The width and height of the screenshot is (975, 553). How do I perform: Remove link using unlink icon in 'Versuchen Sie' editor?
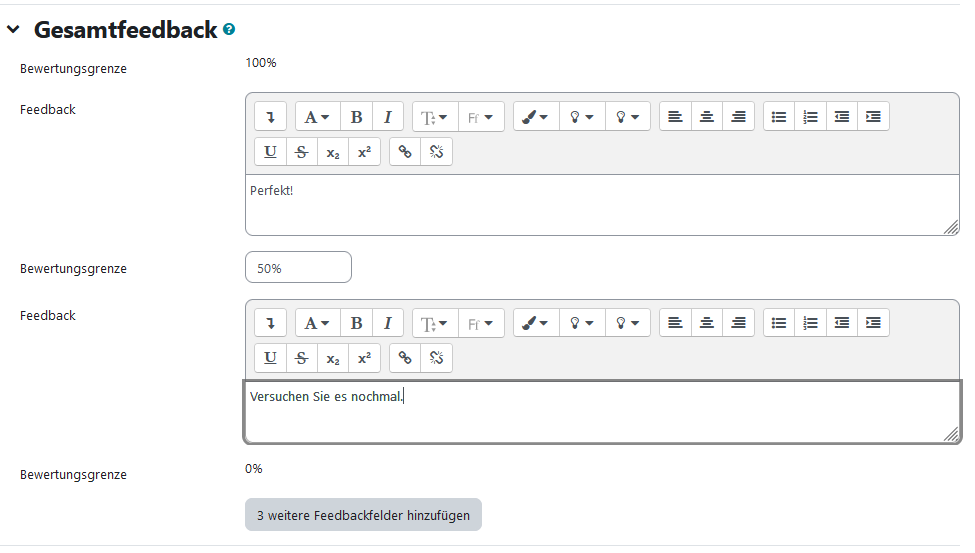pyautogui.click(x=436, y=358)
